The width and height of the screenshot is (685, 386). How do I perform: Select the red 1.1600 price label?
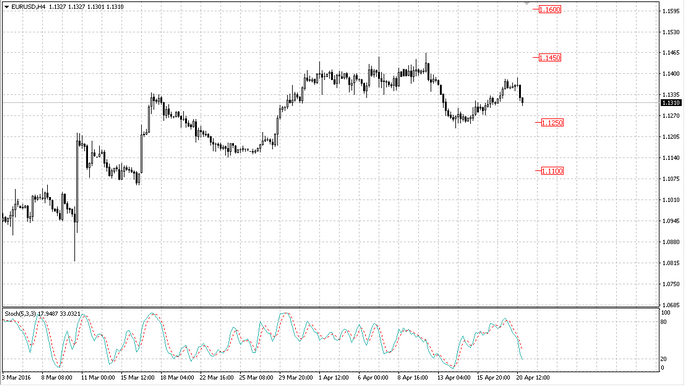tap(550, 9)
